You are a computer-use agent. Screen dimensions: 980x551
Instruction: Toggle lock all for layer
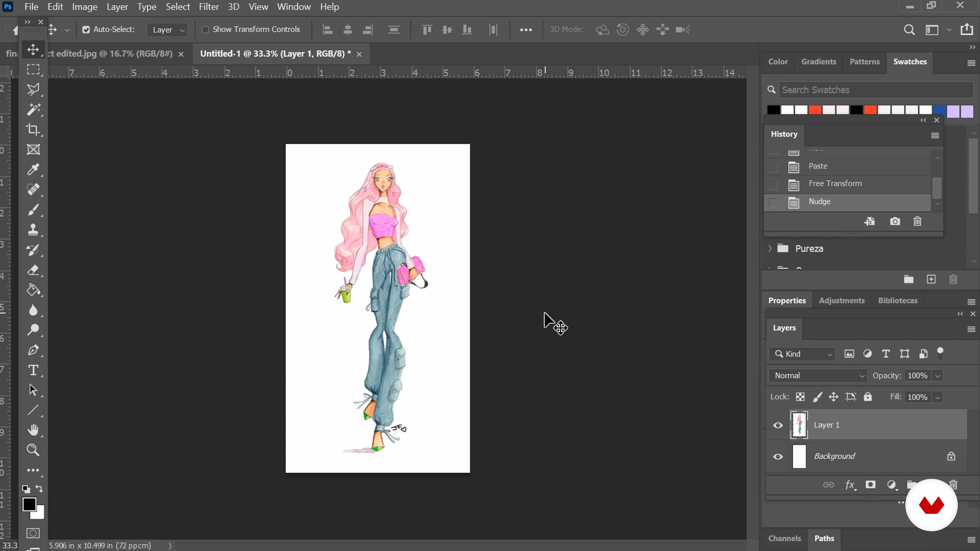pos(867,397)
